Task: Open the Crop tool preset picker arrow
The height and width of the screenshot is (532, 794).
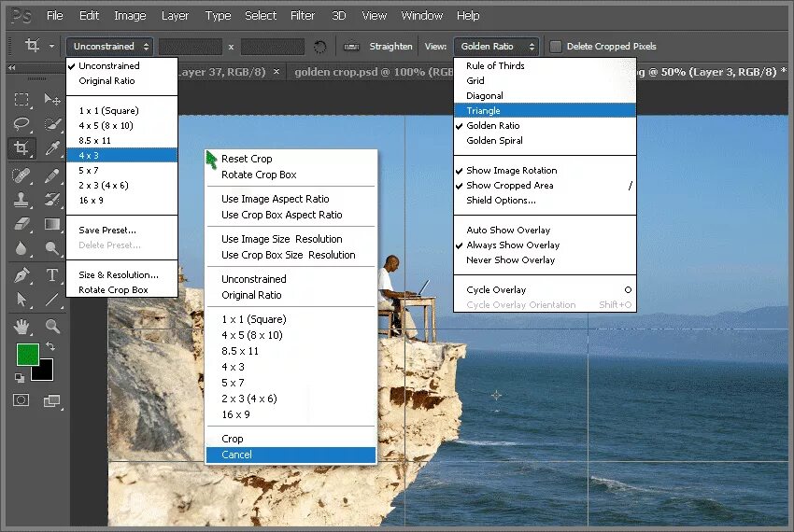Action: (51, 47)
